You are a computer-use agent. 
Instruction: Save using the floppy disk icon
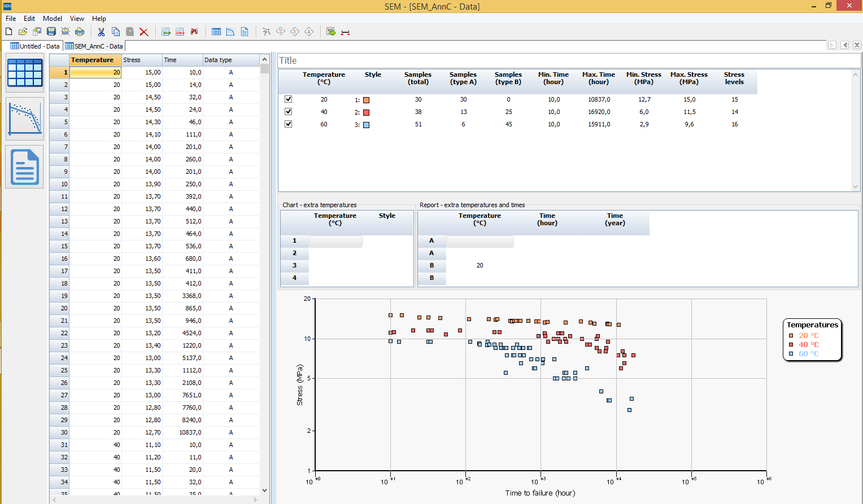point(51,32)
